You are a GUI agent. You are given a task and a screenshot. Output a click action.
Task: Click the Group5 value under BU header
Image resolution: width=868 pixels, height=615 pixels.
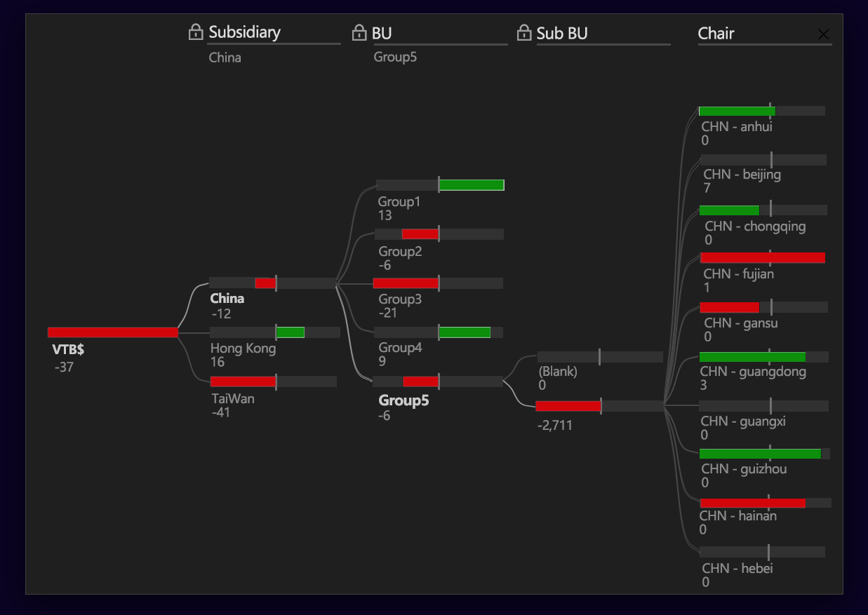(x=395, y=57)
